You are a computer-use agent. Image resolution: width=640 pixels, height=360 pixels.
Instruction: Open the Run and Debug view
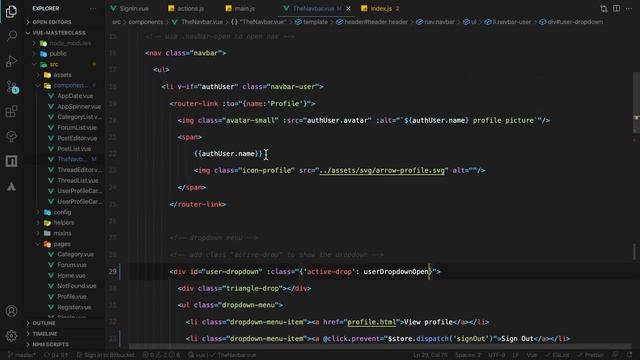point(11,61)
